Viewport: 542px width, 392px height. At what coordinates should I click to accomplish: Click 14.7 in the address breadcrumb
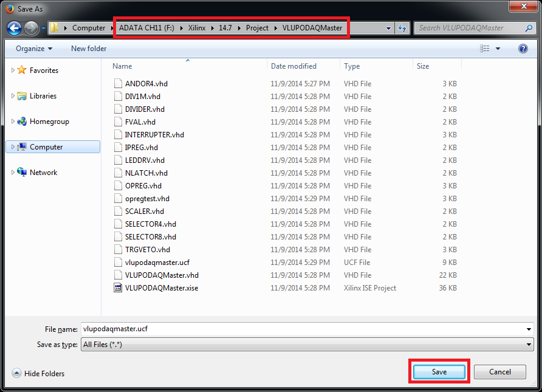[225, 28]
